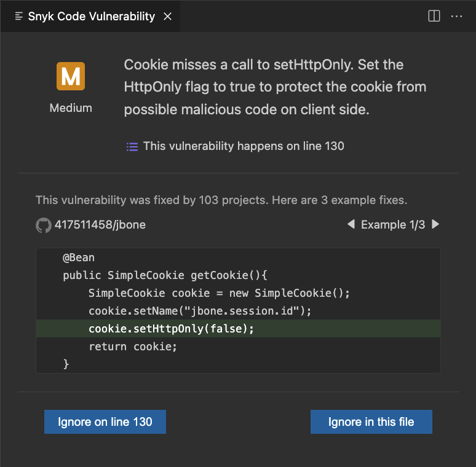Select the Snyk Code Vulnerability tab
Image resolution: width=476 pixels, height=467 pixels.
click(x=91, y=17)
